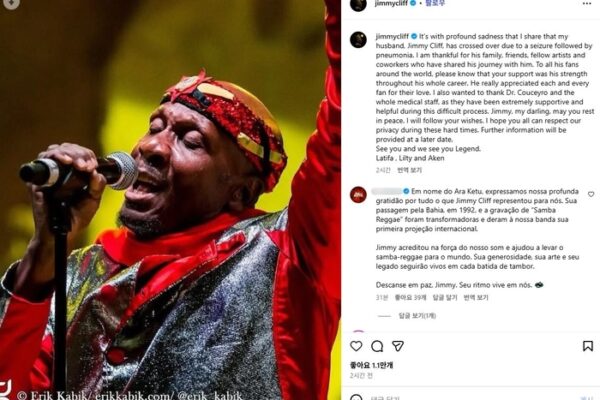Open comments via the speech bubble icon
Screen dimensions: 600x400
377,346
